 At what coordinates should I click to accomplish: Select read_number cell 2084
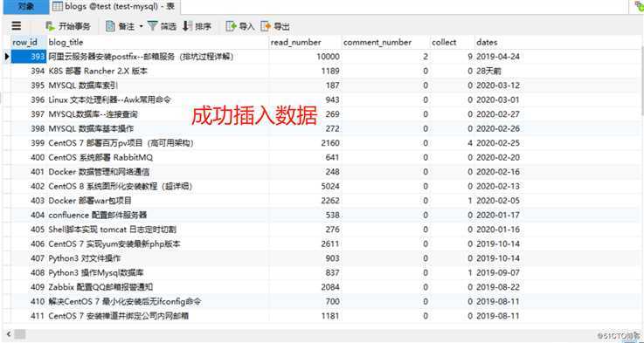305,287
